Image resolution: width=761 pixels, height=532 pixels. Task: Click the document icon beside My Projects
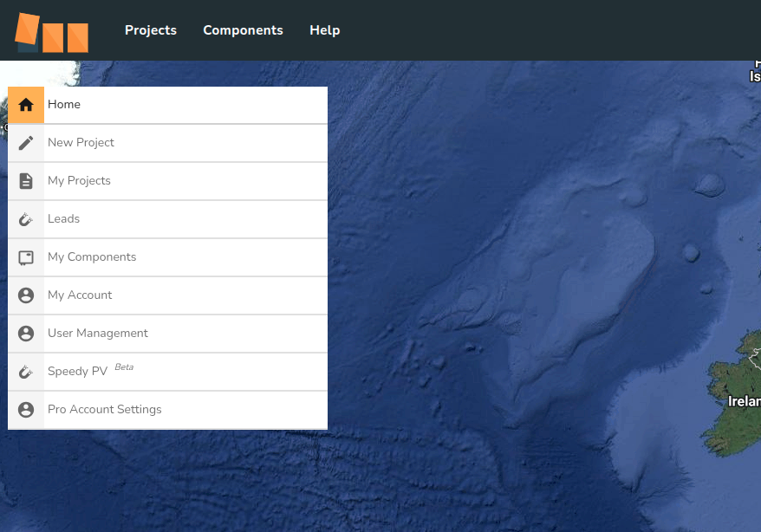pos(26,181)
